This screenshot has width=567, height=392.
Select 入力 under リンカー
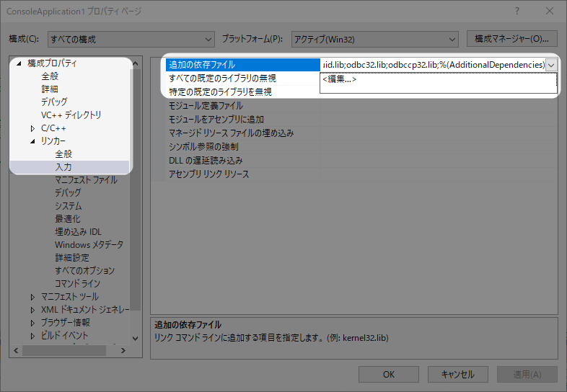(63, 167)
